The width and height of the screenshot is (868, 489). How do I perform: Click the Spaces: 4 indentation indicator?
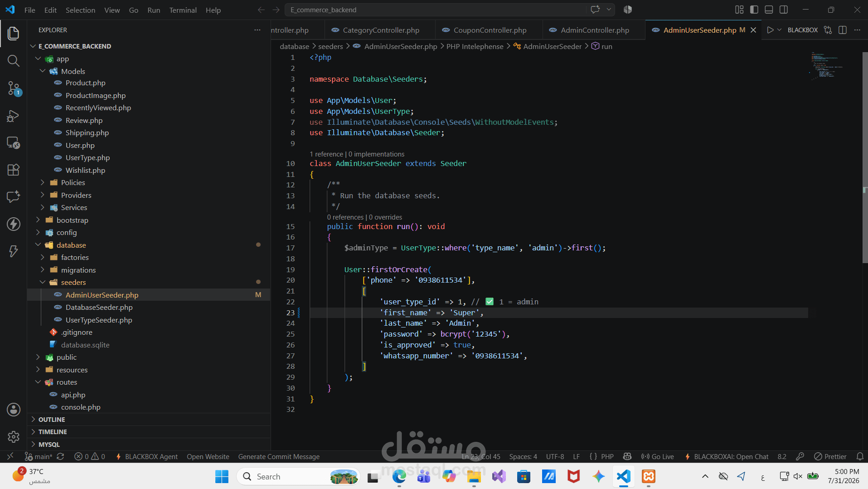(x=523, y=456)
